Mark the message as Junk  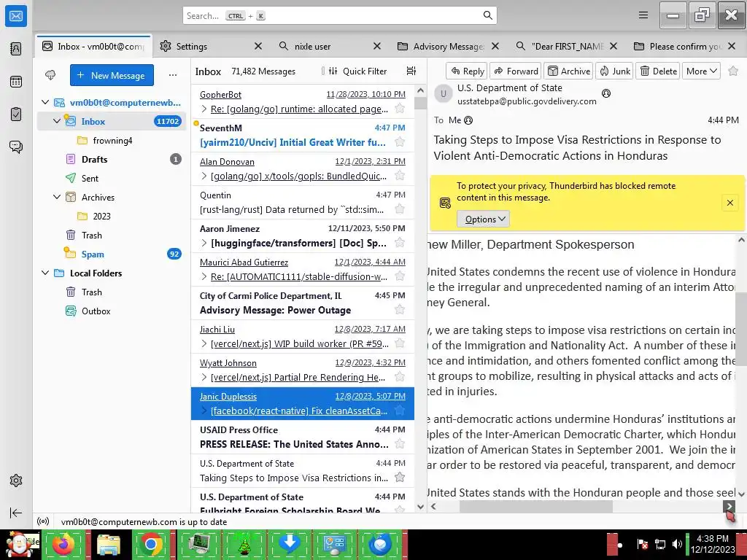[614, 71]
